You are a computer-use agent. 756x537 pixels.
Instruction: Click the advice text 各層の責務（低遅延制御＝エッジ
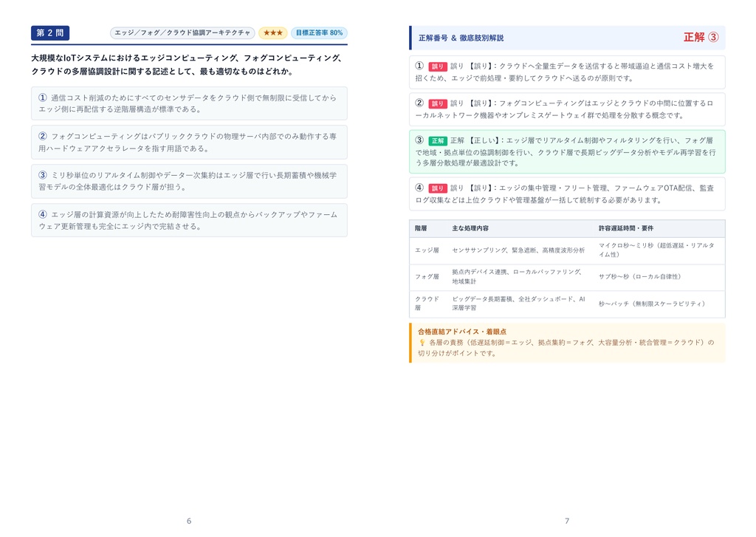566,348
